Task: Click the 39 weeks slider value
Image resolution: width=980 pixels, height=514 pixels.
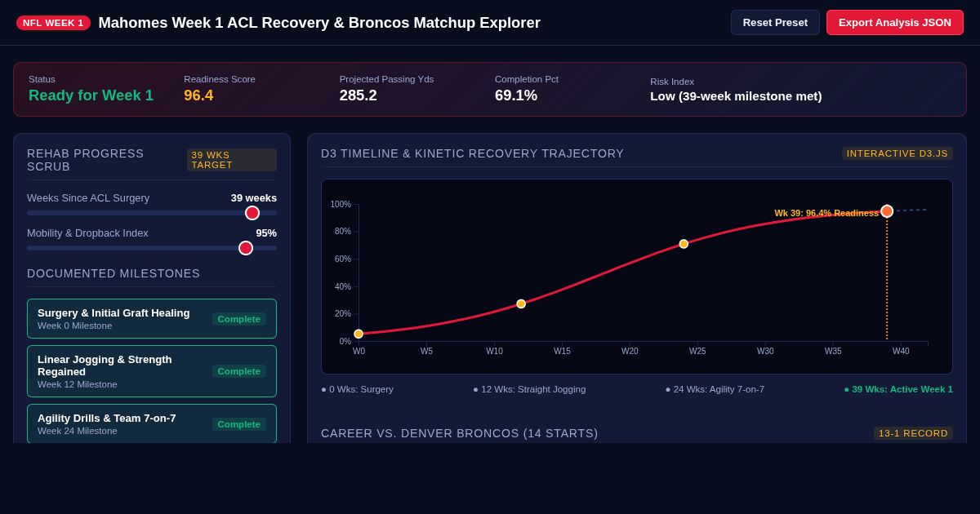Action: point(254,197)
